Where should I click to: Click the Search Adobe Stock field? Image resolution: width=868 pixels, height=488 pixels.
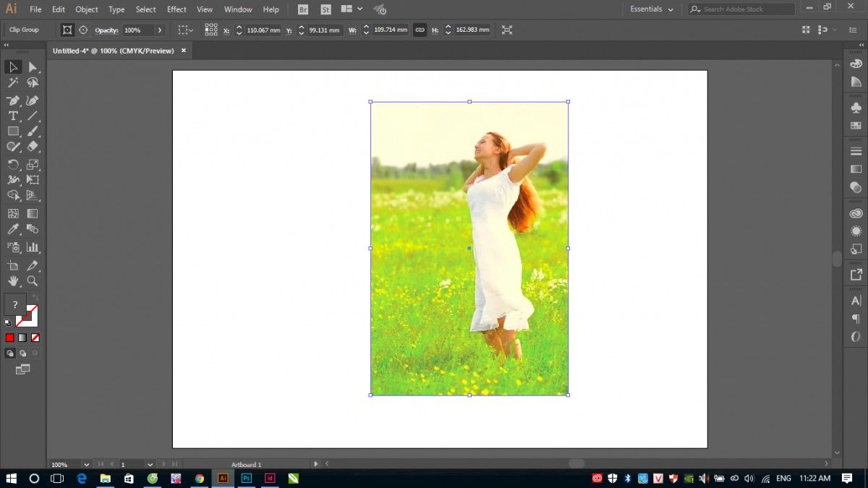pos(745,9)
